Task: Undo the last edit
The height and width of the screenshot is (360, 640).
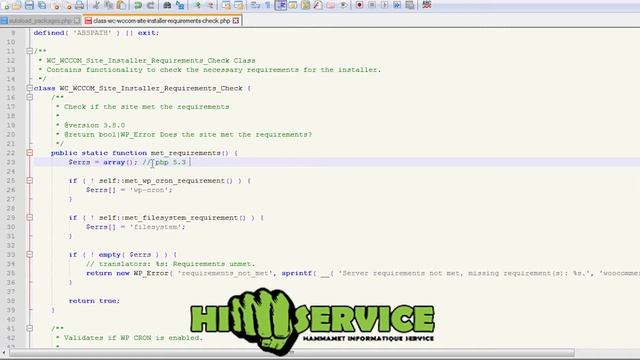Action: click(138, 5)
